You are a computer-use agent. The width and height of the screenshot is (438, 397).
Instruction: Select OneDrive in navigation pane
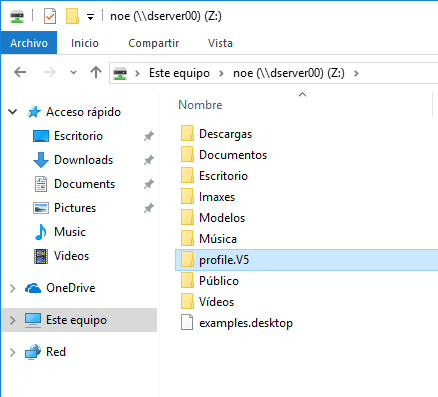(71, 288)
